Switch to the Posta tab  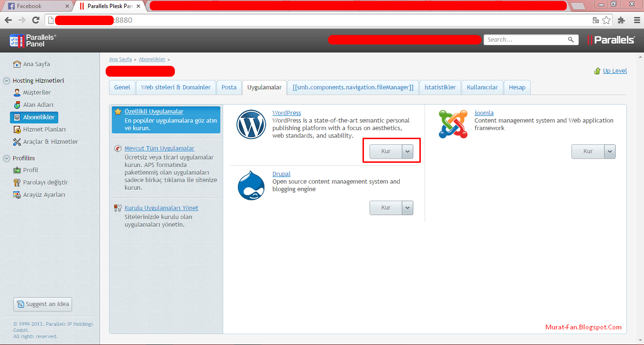(x=229, y=88)
